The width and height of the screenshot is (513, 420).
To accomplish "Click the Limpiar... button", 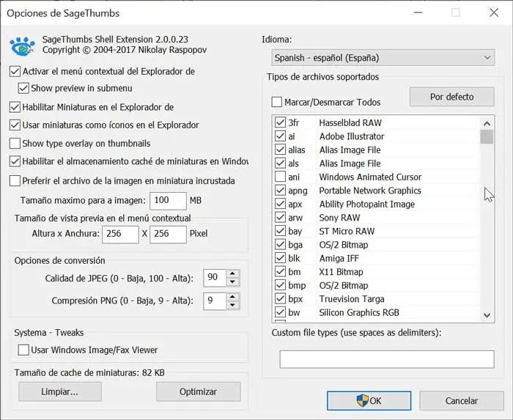I will (60, 391).
